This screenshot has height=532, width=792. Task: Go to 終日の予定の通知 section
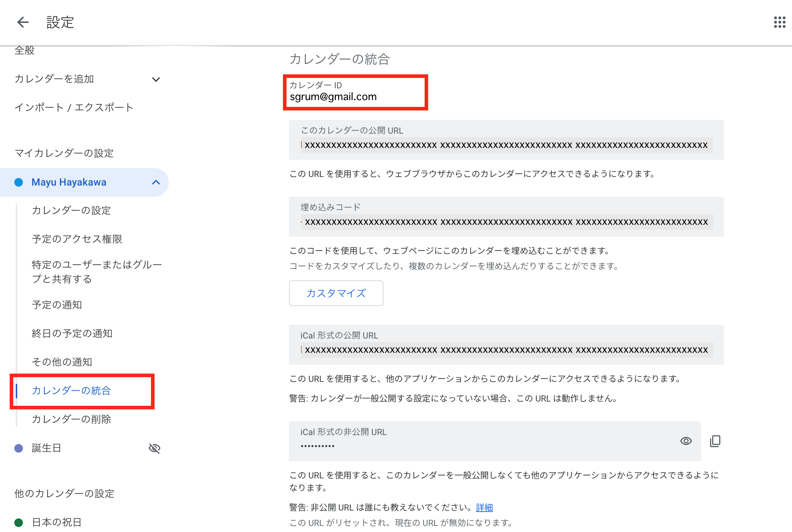(72, 333)
